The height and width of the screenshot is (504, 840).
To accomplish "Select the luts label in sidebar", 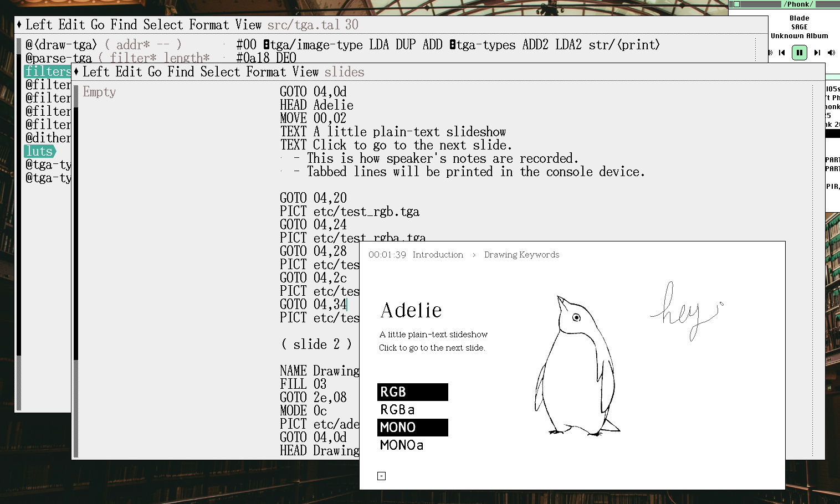I will tap(39, 151).
